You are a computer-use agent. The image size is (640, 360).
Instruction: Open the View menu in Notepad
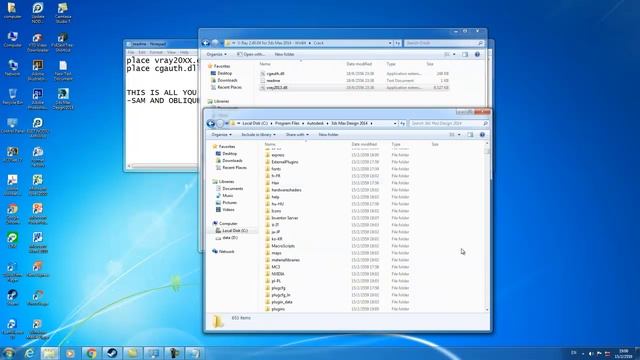click(x=171, y=52)
